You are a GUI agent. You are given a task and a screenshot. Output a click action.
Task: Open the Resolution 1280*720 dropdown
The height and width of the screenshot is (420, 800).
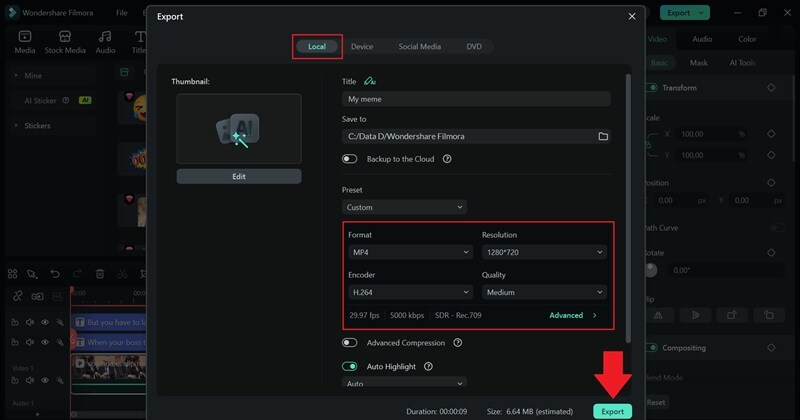point(544,252)
